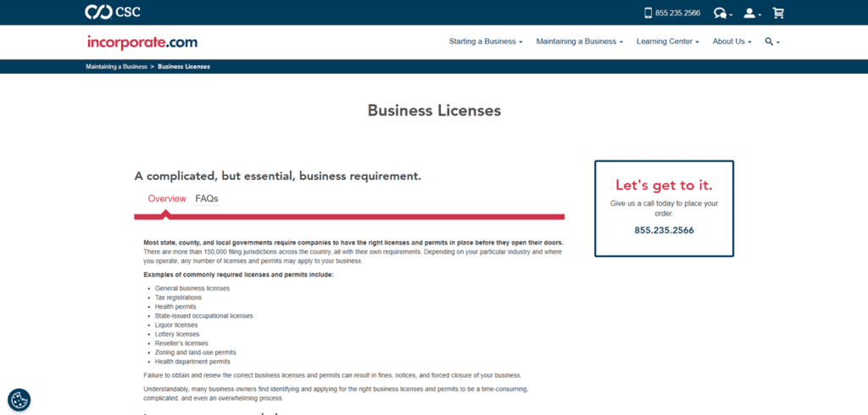The height and width of the screenshot is (415, 868).
Task: Click Tax registrations list item
Action: pyautogui.click(x=178, y=298)
